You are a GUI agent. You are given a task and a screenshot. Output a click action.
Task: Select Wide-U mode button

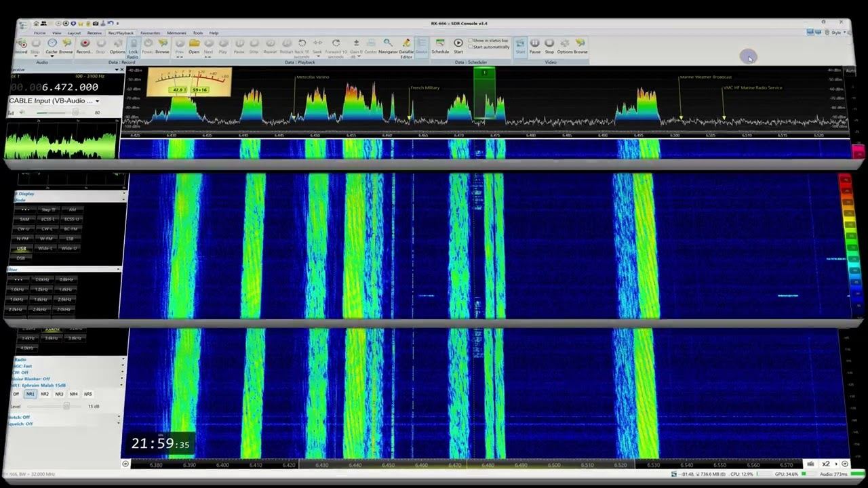coord(68,249)
